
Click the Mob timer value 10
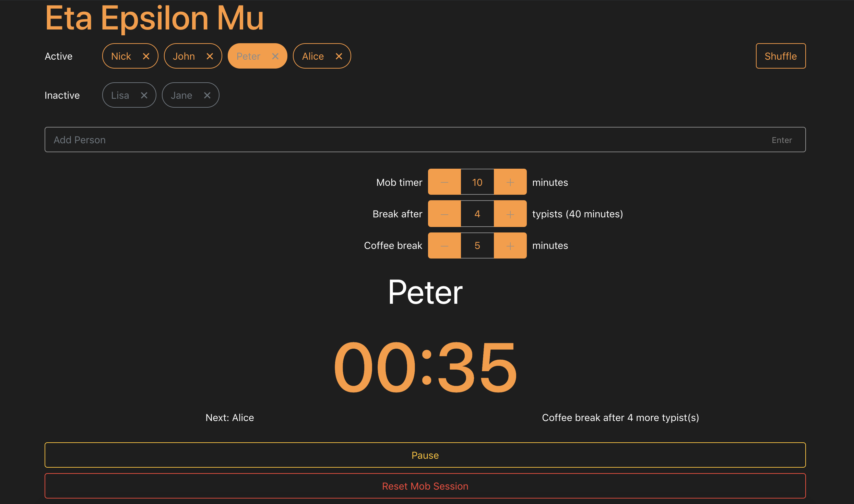[477, 182]
